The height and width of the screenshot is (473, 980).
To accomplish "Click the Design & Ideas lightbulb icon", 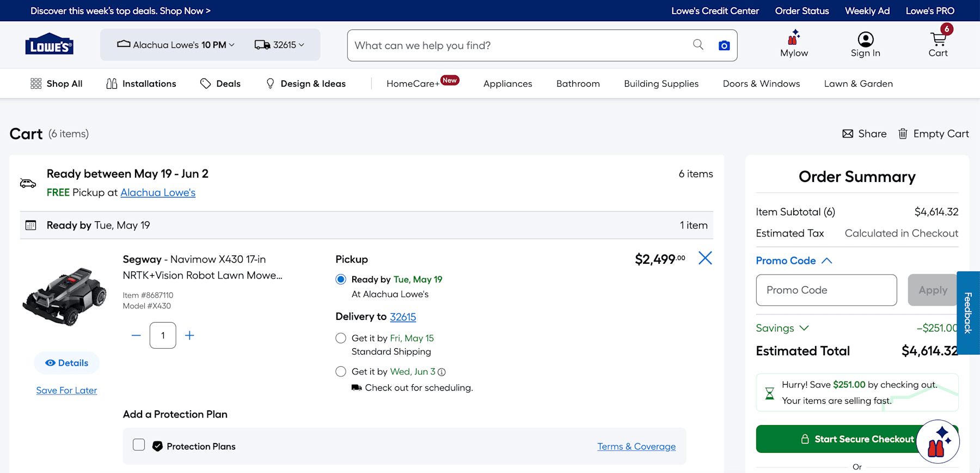I will tap(270, 83).
